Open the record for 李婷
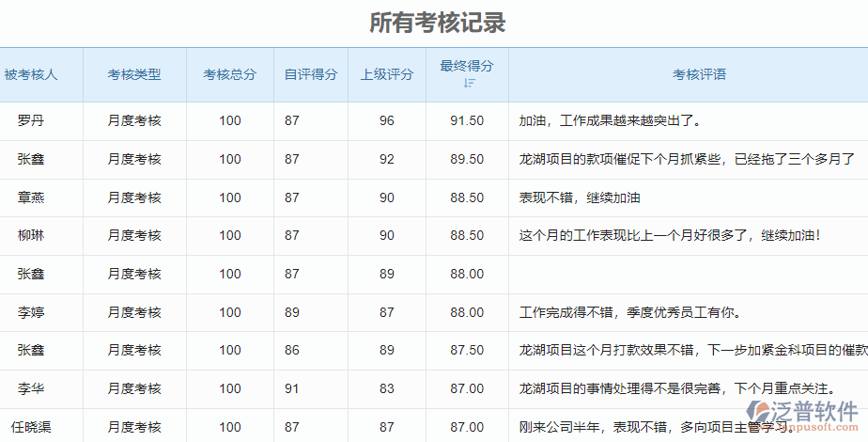 point(31,312)
